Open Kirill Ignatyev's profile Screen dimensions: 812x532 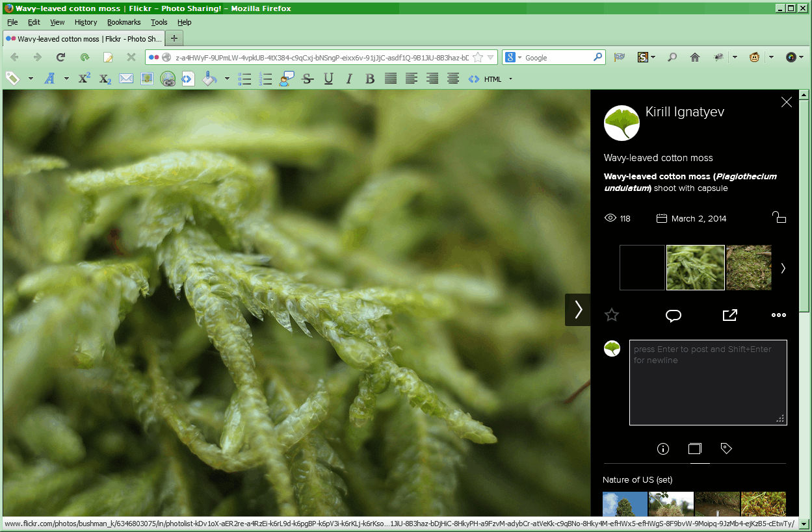[x=685, y=112]
